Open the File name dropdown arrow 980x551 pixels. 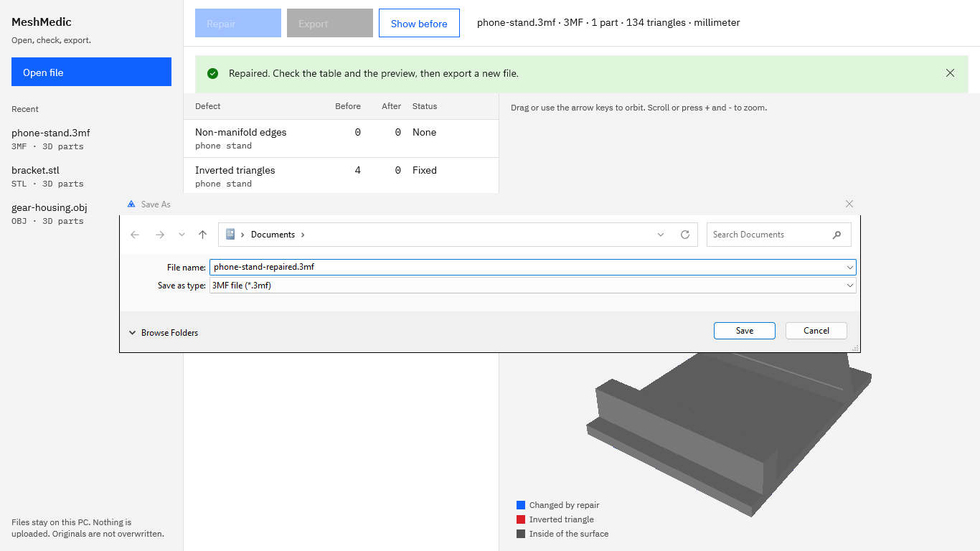click(850, 267)
